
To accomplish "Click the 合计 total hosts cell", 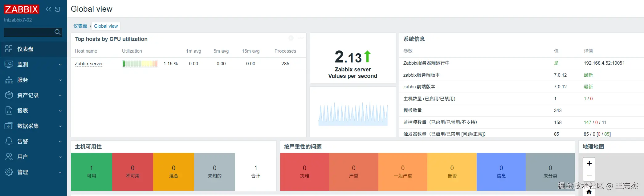I will (x=256, y=172).
